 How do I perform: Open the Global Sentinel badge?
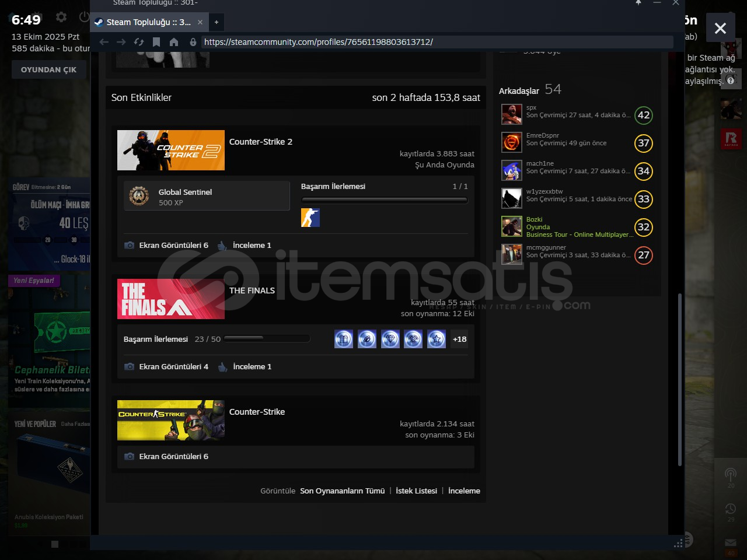click(207, 195)
